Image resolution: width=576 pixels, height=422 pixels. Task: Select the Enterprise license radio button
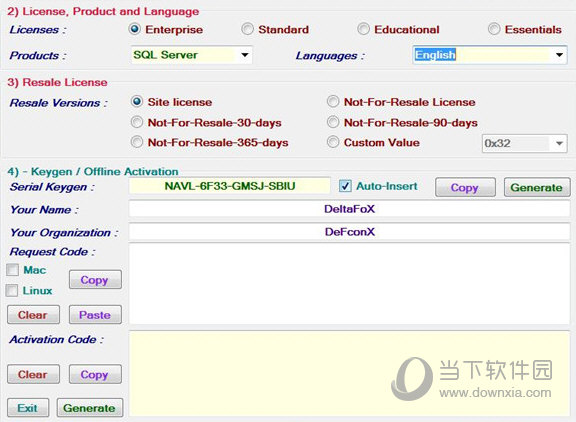[x=135, y=29]
